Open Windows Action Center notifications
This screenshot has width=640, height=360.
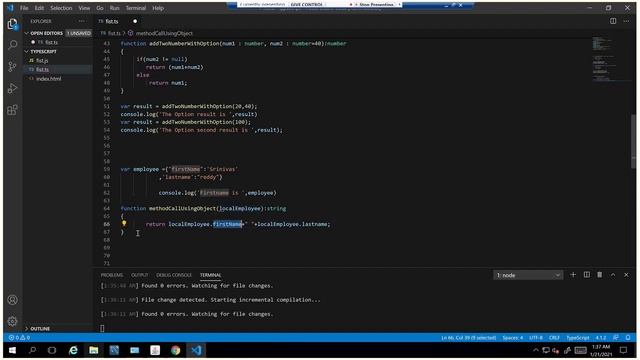click(x=623, y=350)
